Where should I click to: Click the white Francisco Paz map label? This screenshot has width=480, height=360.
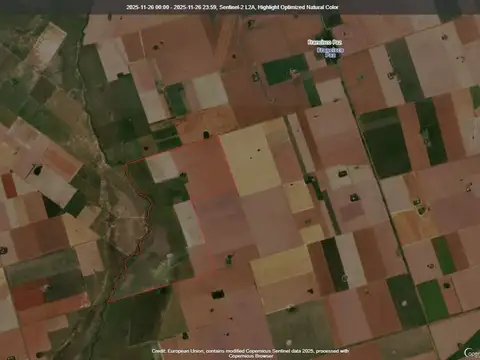click(324, 42)
